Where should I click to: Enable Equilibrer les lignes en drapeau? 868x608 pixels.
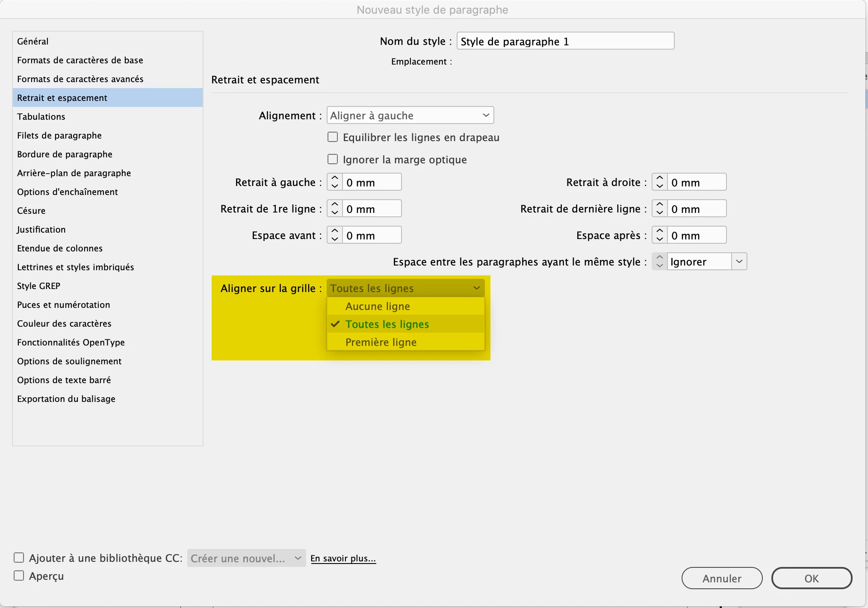point(333,137)
